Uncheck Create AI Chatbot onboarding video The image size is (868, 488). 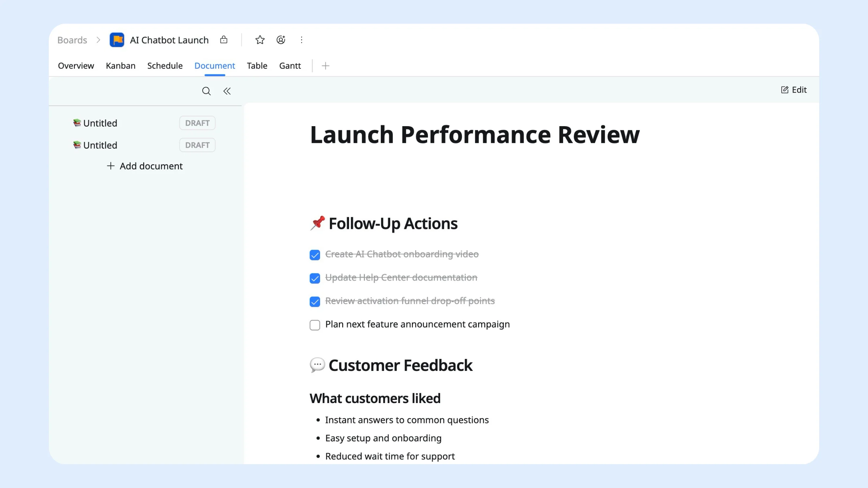[x=315, y=255]
